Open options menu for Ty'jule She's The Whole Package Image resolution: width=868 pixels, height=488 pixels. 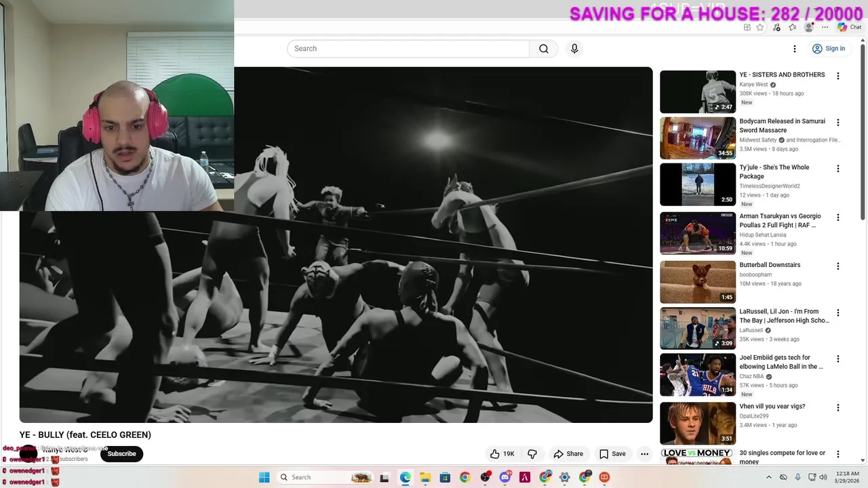[838, 169]
